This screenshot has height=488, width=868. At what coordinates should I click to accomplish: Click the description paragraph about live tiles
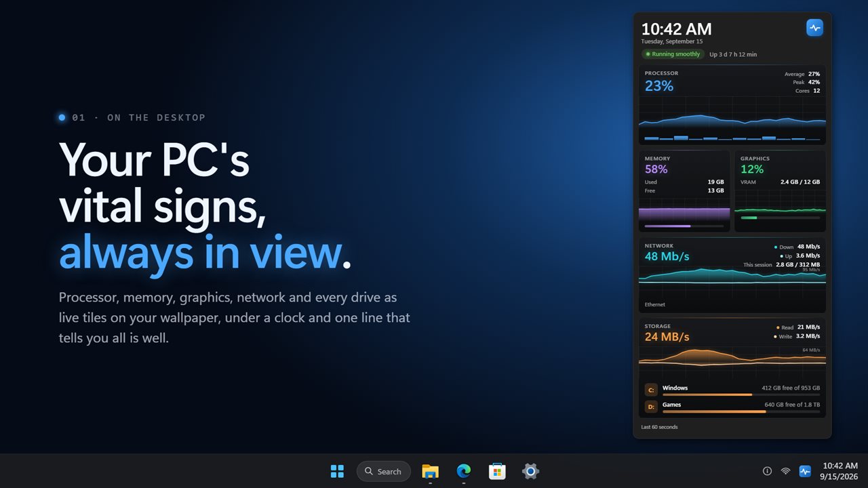[235, 318]
